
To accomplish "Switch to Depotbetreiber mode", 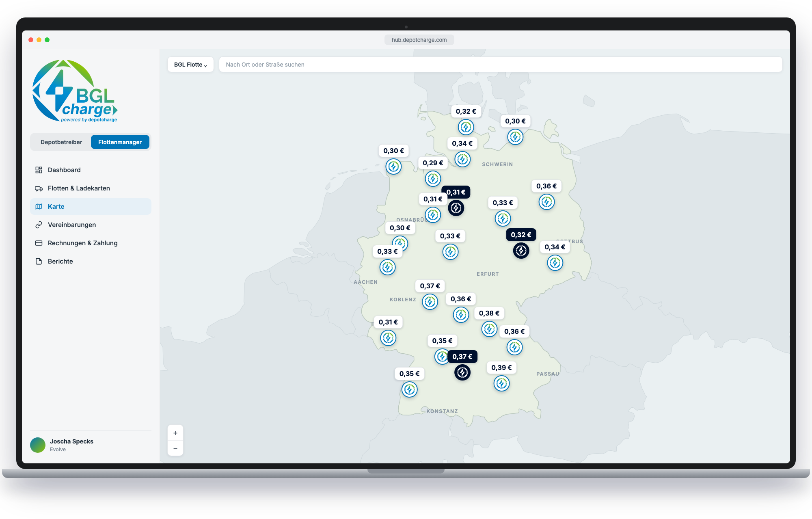I will [61, 142].
